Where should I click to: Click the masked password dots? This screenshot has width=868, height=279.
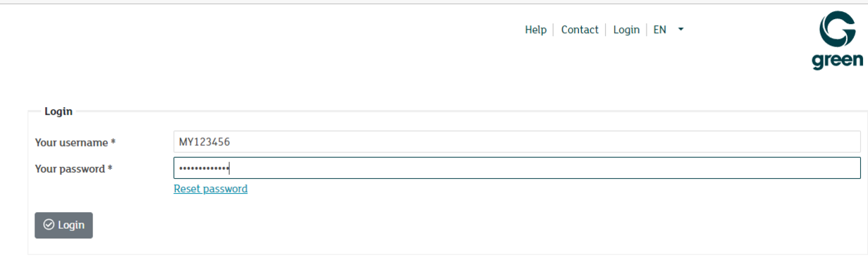pyautogui.click(x=204, y=168)
